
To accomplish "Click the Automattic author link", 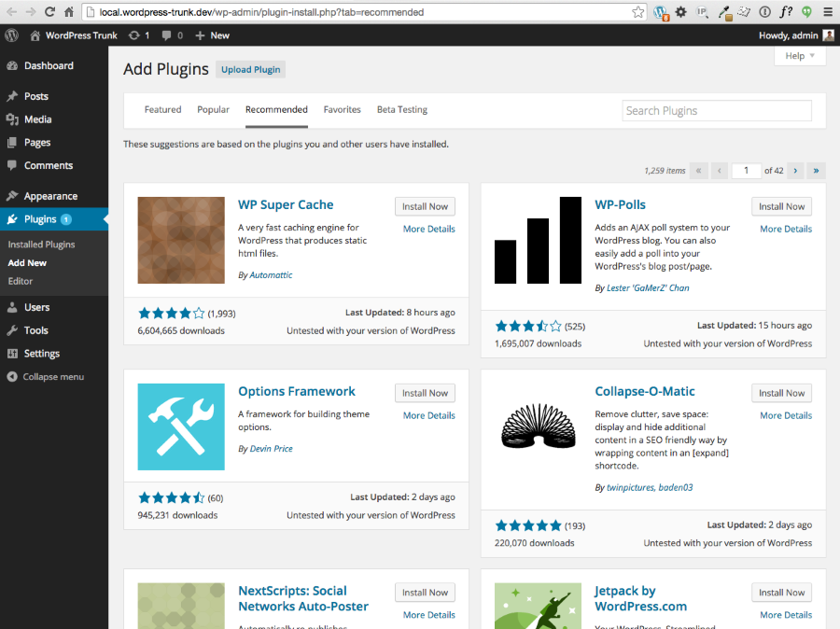I will (x=271, y=275).
